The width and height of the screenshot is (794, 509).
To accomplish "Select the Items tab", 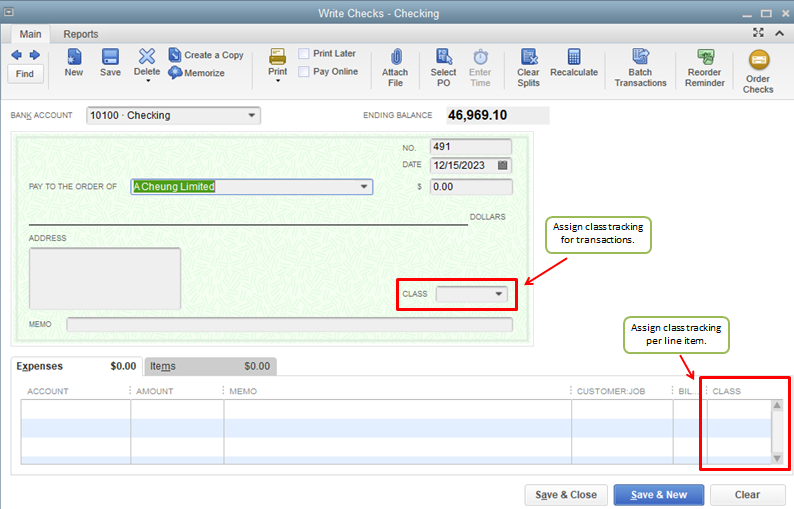I will coord(210,366).
